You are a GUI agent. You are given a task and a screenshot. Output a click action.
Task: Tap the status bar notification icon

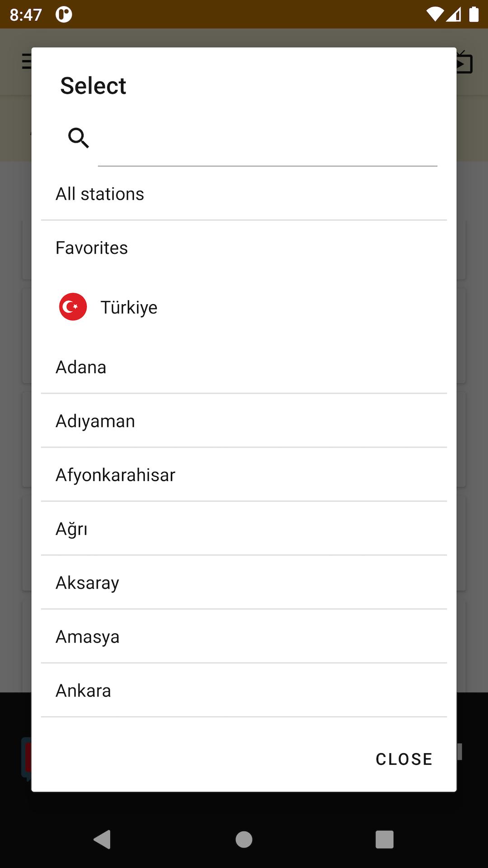tap(64, 14)
